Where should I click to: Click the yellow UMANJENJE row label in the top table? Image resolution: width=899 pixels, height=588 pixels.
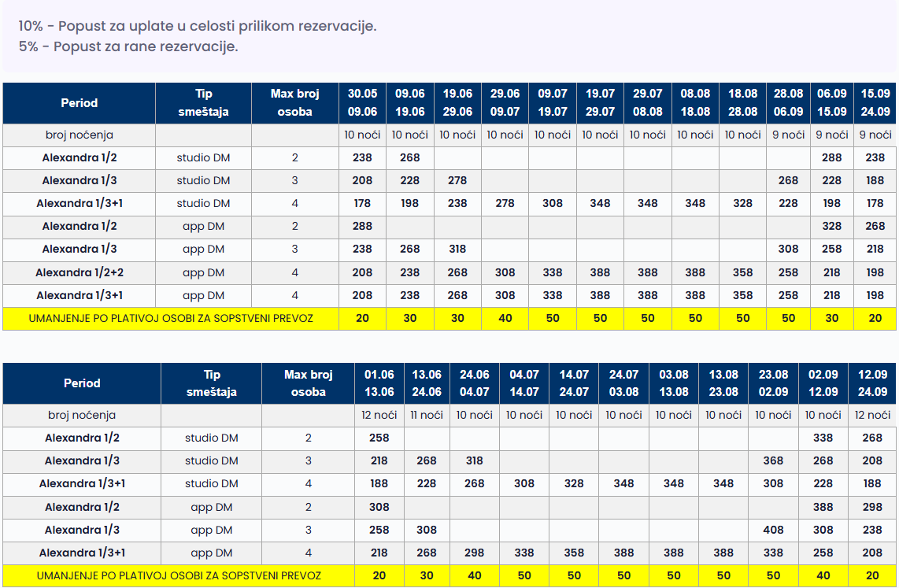tap(171, 319)
